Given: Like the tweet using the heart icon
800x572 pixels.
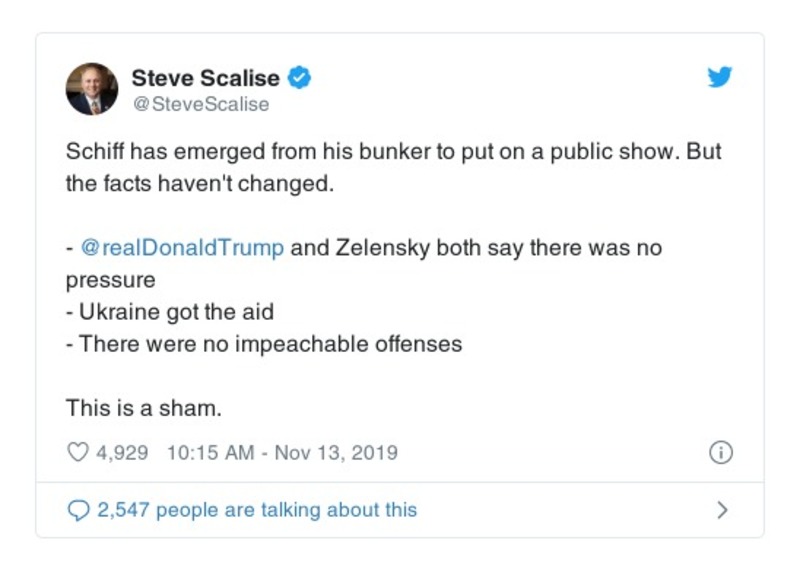Looking at the screenshot, I should pos(77,452).
